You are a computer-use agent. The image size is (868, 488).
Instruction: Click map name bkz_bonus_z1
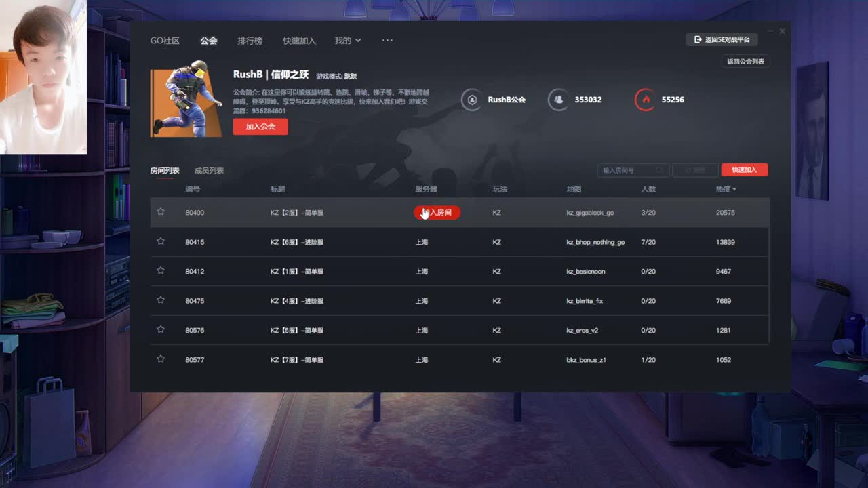[x=586, y=360]
